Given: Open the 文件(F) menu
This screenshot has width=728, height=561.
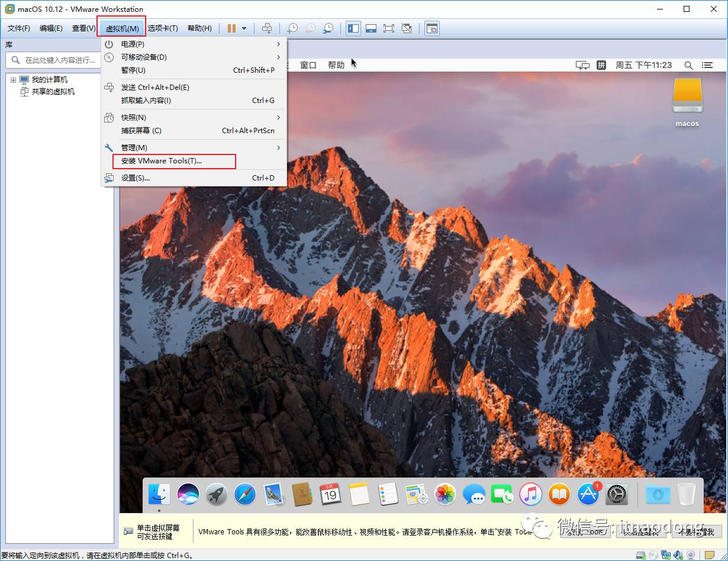Looking at the screenshot, I should click(18, 28).
